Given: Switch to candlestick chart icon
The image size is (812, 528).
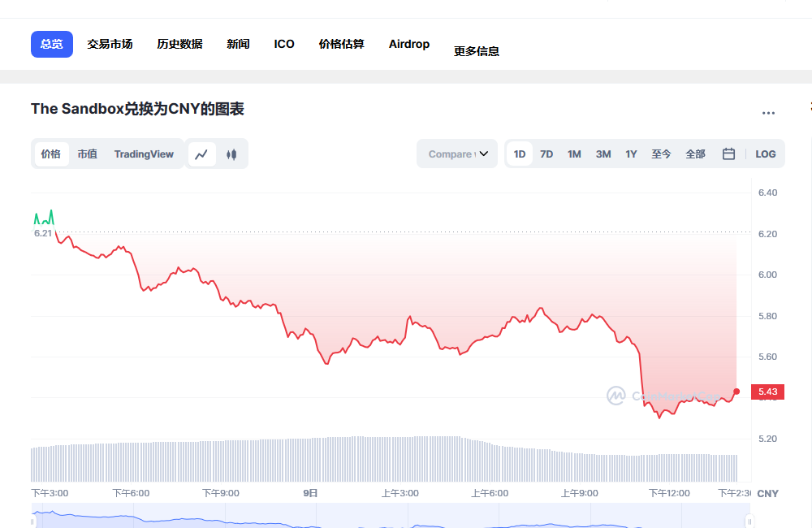Looking at the screenshot, I should (231, 154).
